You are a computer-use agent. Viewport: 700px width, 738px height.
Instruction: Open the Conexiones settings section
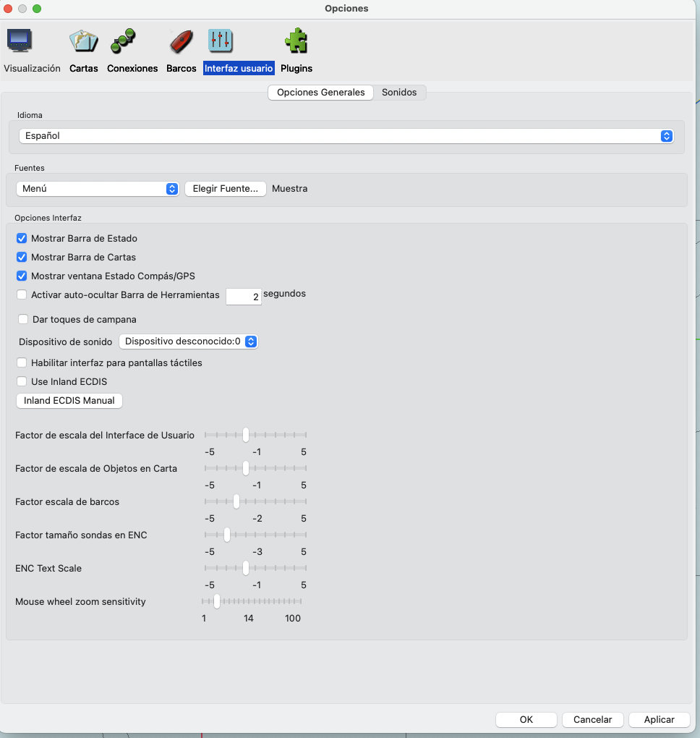tap(132, 48)
